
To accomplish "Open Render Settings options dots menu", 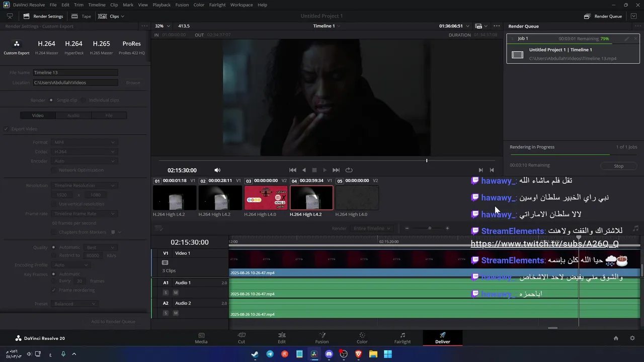I will tap(144, 26).
